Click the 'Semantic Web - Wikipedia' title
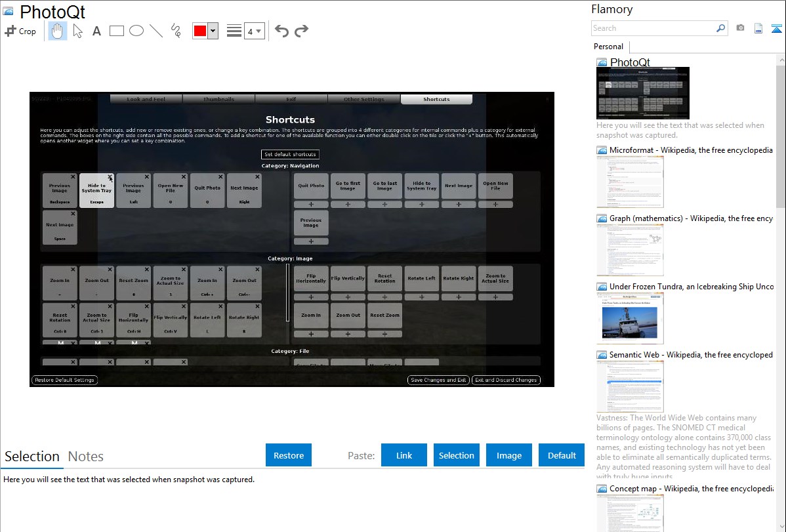786x532 pixels. (x=691, y=354)
